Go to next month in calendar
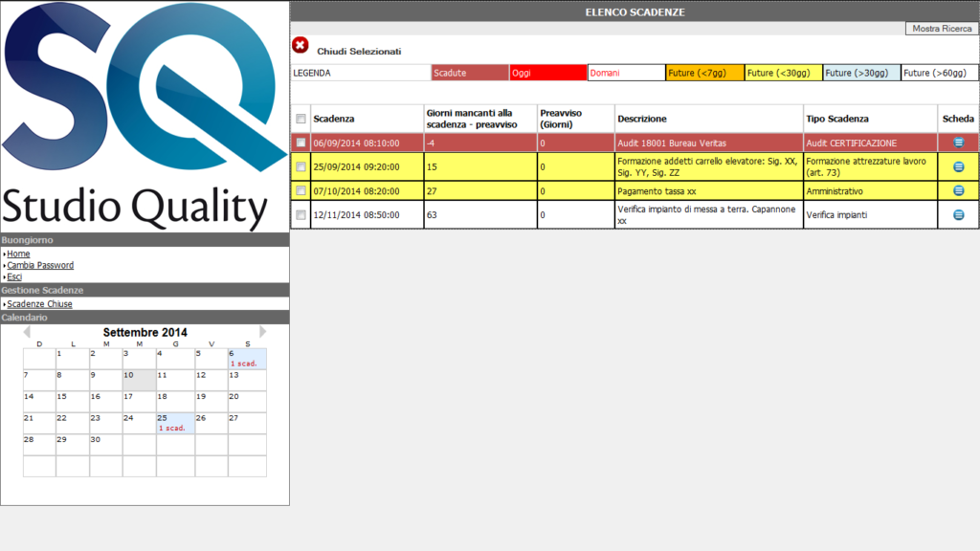This screenshot has height=551, width=980. point(263,332)
